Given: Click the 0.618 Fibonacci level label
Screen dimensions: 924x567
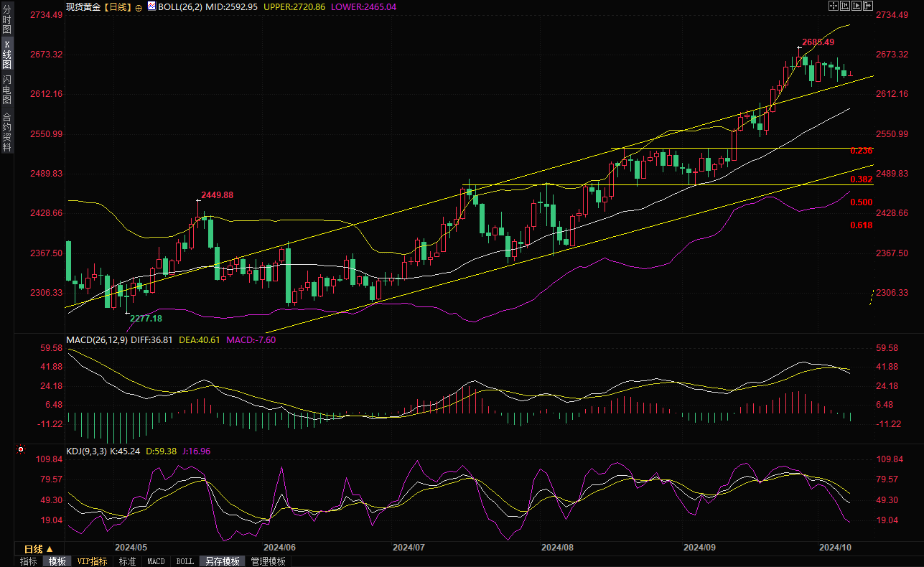Looking at the screenshot, I should coord(861,225).
